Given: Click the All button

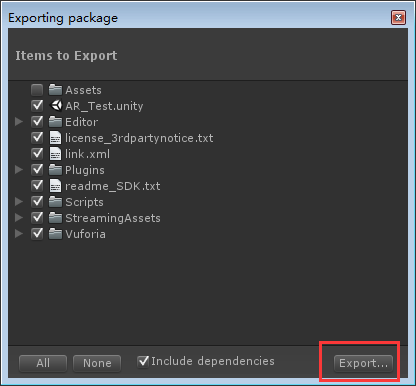Looking at the screenshot, I should click(x=43, y=363).
